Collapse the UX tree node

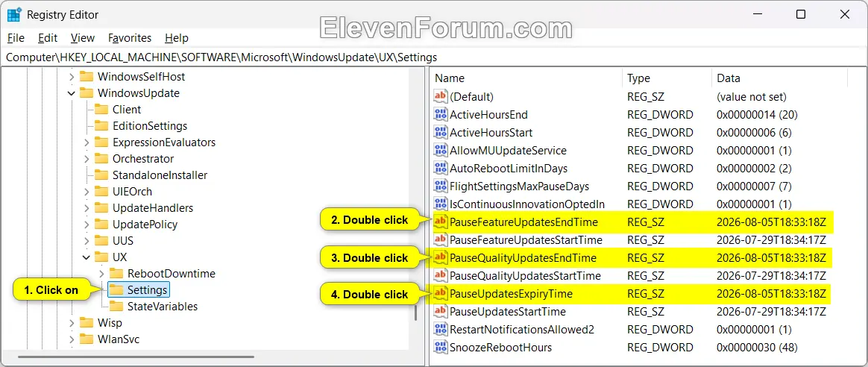point(87,257)
